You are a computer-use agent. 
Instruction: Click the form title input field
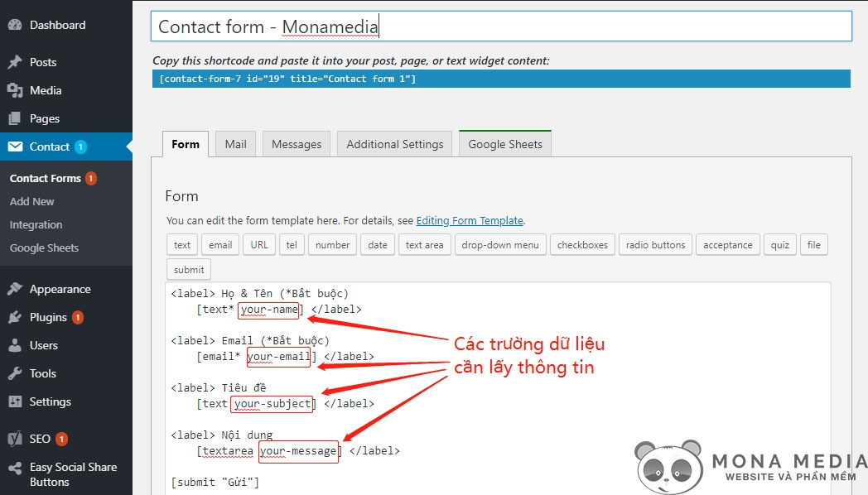(501, 26)
